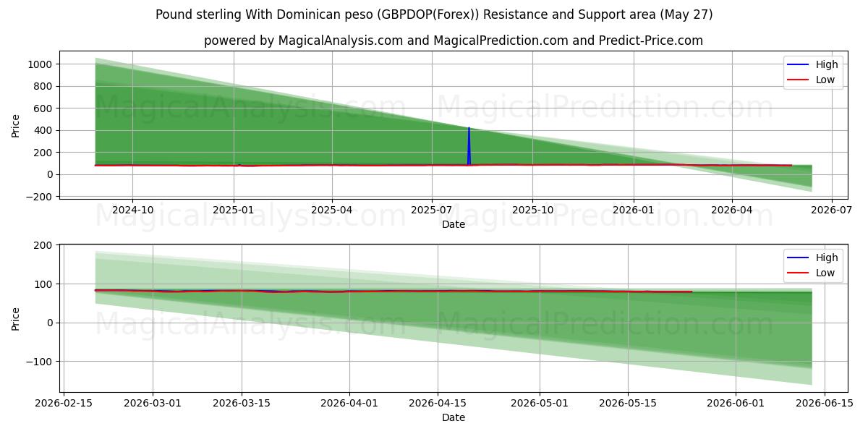Click the 2026-05-15 tick label on bottom chart

(628, 403)
